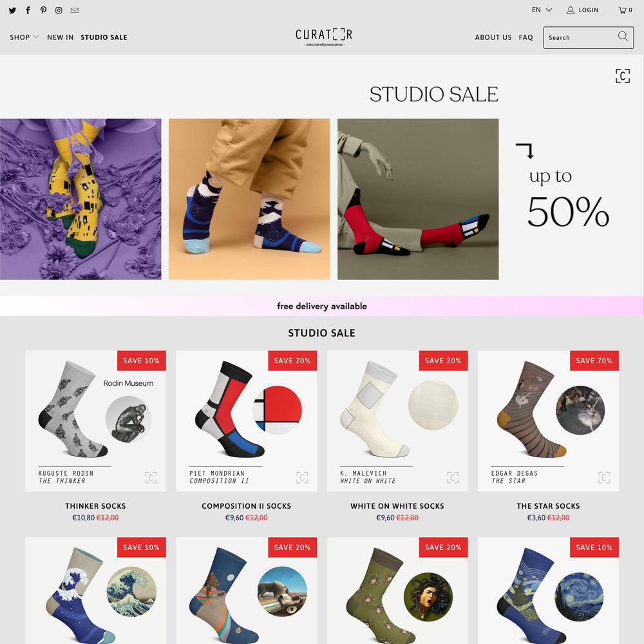
Task: Open the Twitter social link icon
Action: 12,10
